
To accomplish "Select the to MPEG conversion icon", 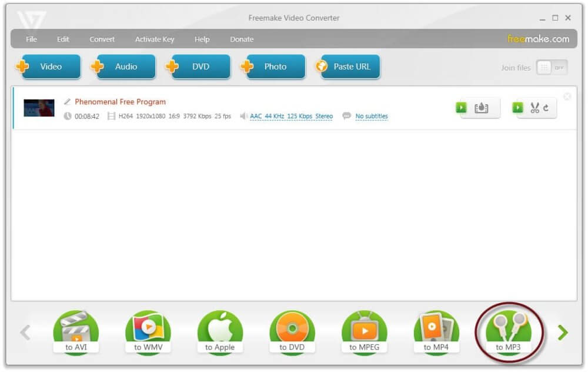I will tap(364, 332).
